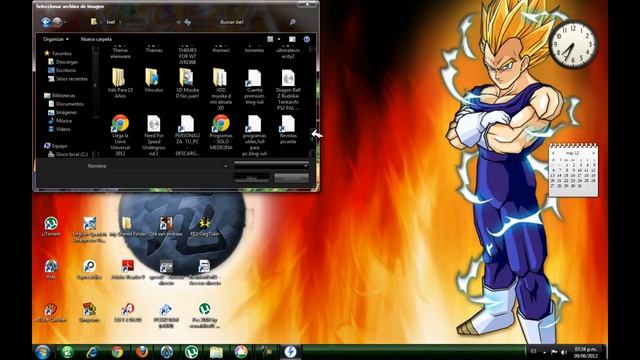Open the Windows Start menu
The width and height of the screenshot is (640, 360).
42,352
